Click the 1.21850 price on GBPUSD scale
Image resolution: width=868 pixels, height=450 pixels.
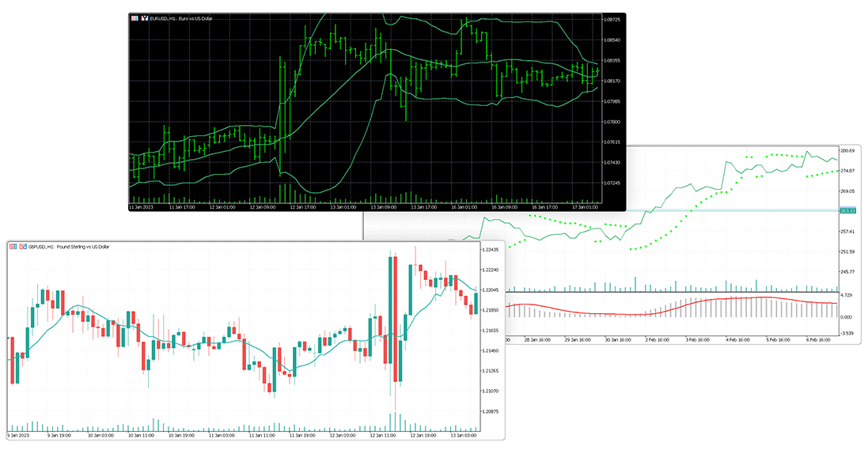[x=491, y=311]
